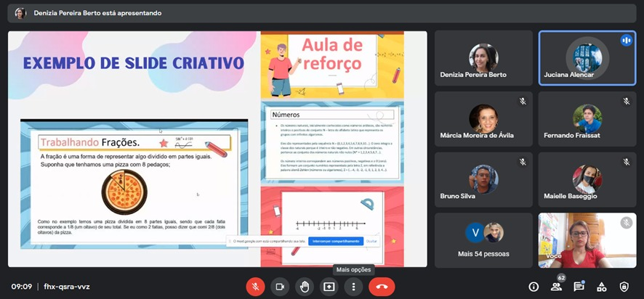Select Bruno Silva participant tile

click(483, 180)
